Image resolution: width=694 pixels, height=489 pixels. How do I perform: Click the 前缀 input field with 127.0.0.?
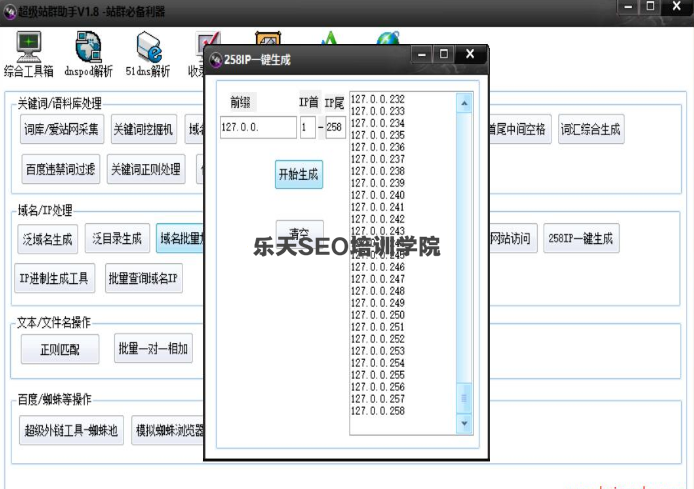point(258,127)
